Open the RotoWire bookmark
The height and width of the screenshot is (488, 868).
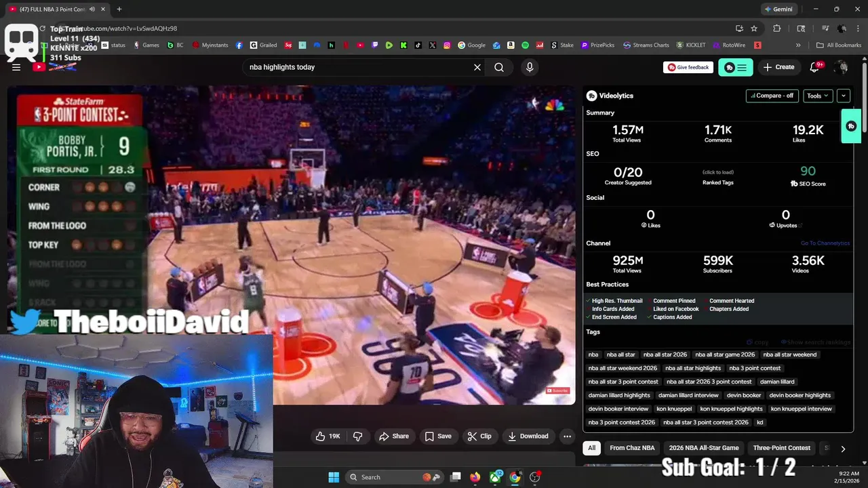(728, 45)
